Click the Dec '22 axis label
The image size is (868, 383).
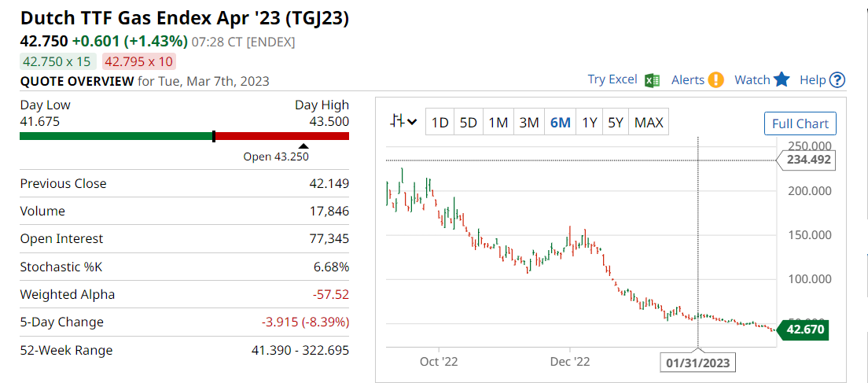(x=571, y=362)
